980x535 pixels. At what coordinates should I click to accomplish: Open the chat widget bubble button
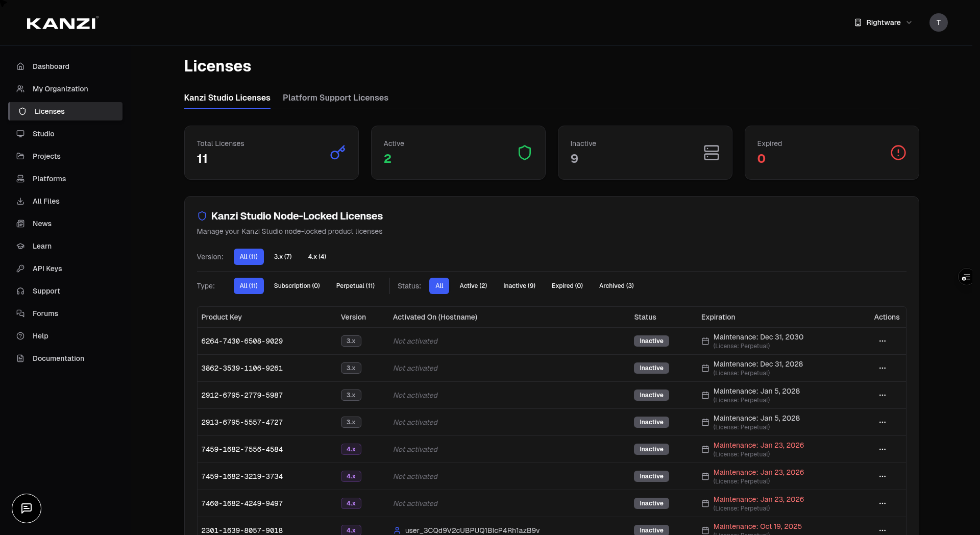27,508
